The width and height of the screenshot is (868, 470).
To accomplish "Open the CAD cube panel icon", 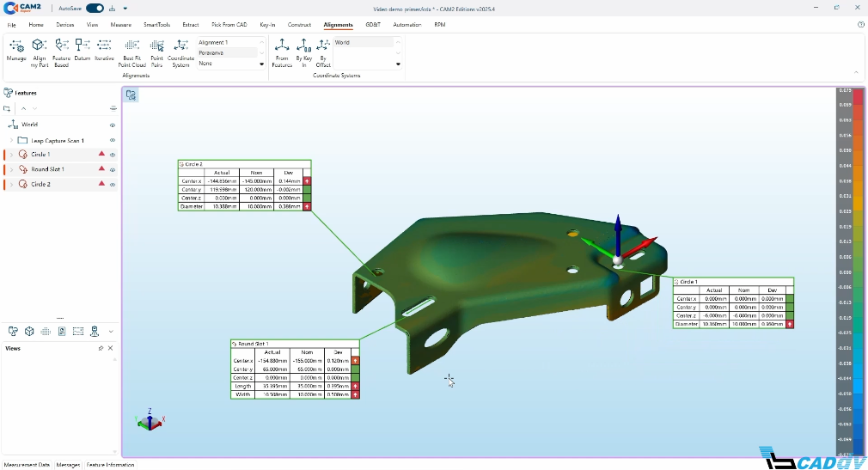I will coord(29,331).
